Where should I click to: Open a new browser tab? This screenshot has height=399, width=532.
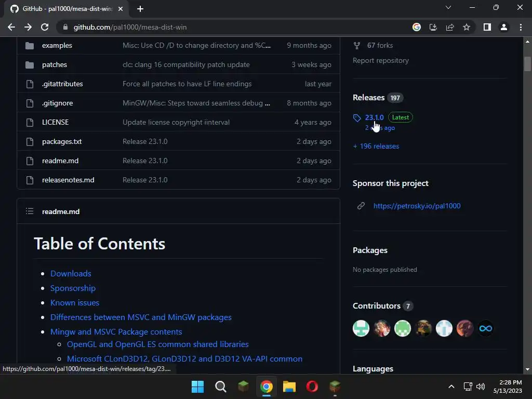[140, 9]
